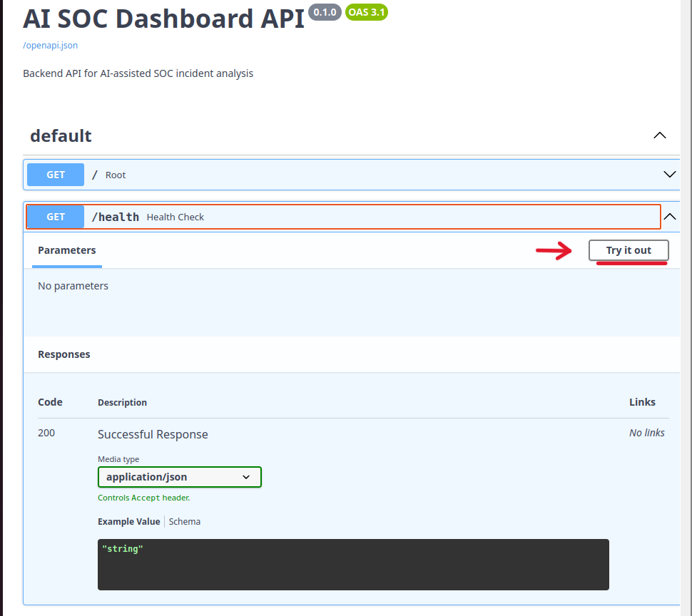Image resolution: width=692 pixels, height=616 pixels.
Task: Expand the GET / Root endpoint chevron
Action: tap(669, 175)
